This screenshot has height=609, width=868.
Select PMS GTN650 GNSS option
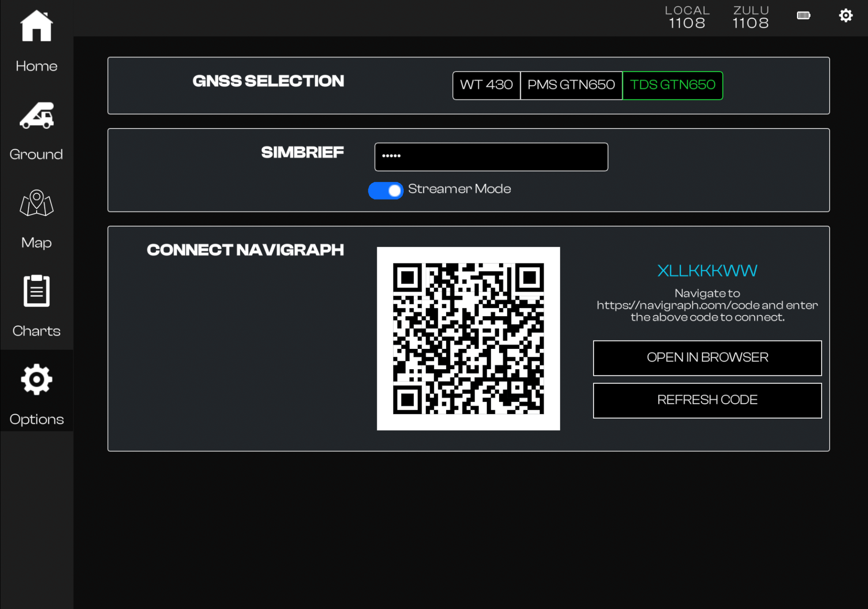coord(571,85)
